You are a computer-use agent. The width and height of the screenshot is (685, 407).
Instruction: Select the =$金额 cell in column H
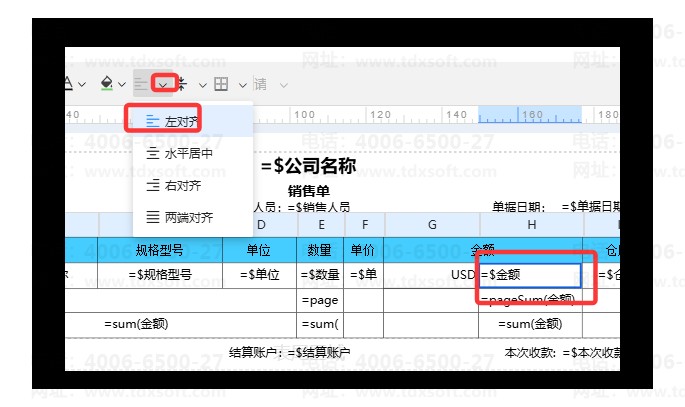point(530,274)
